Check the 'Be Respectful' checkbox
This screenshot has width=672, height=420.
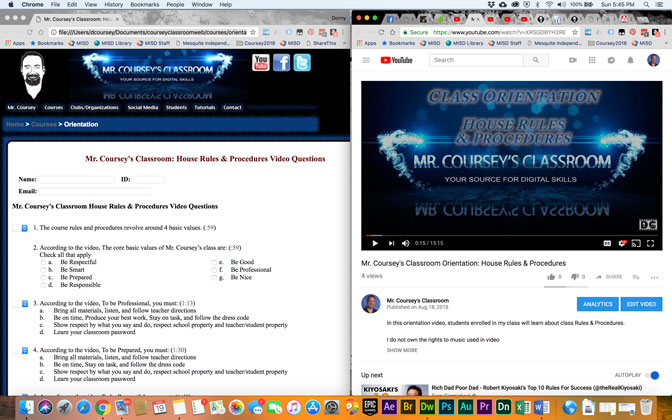tap(44, 262)
